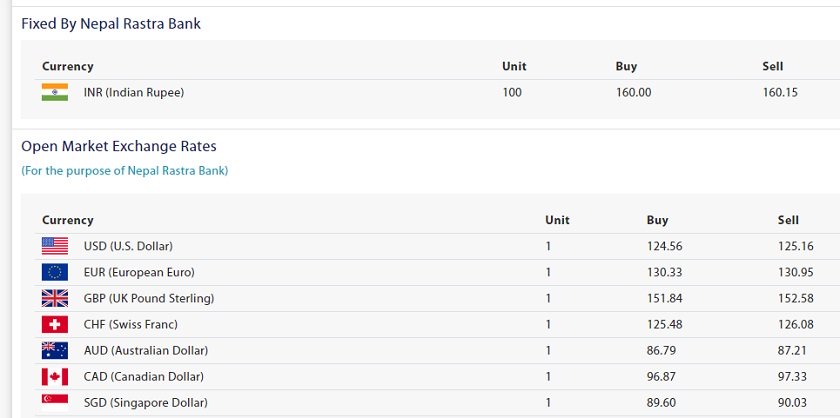The image size is (840, 418).
Task: Click the Swiss flag icon
Action: (x=55, y=324)
